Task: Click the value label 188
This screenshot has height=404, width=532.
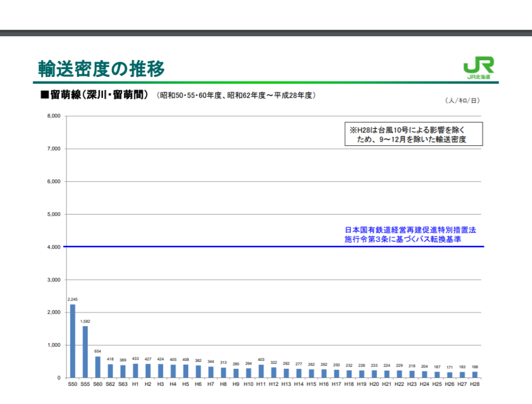Action: tap(475, 367)
